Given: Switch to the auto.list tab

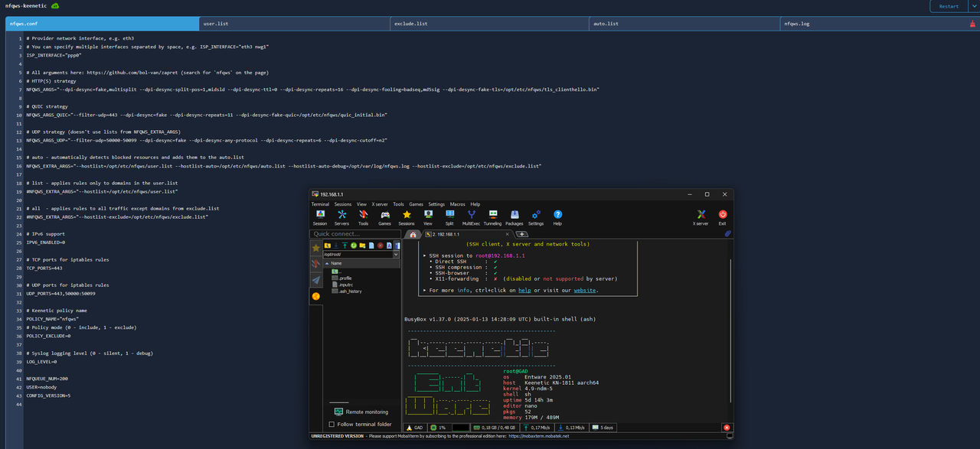Looking at the screenshot, I should pyautogui.click(x=685, y=24).
